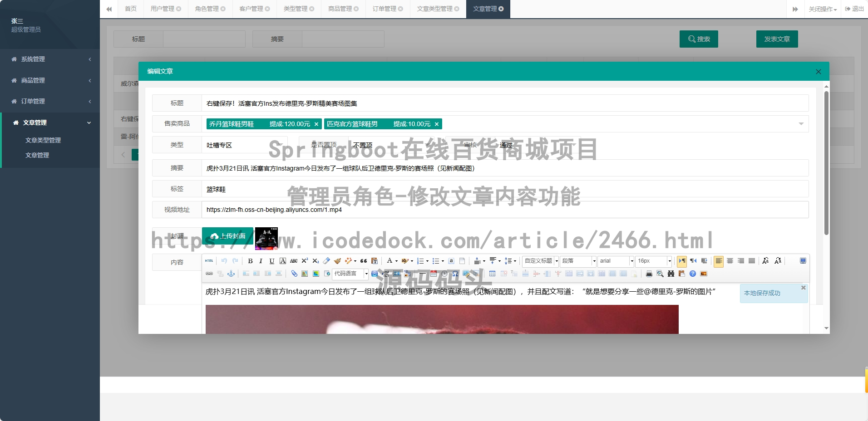Center align text in the editor
This screenshot has width=868, height=421.
pyautogui.click(x=730, y=261)
